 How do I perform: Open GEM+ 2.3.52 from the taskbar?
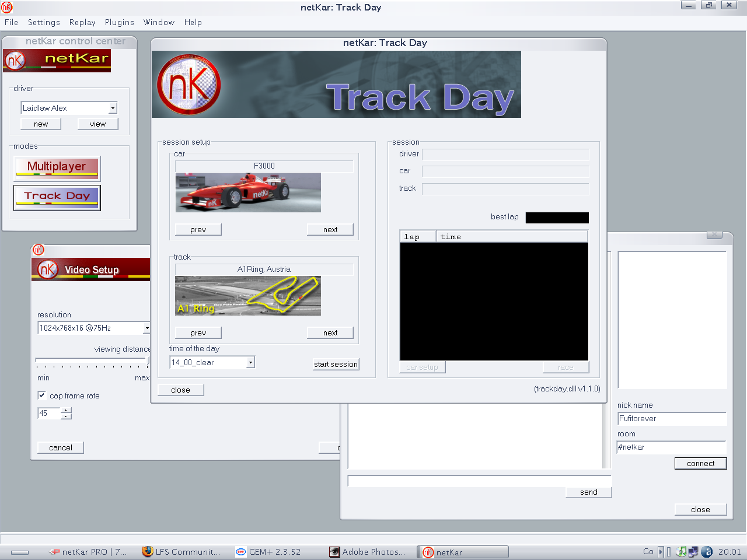[x=268, y=552]
